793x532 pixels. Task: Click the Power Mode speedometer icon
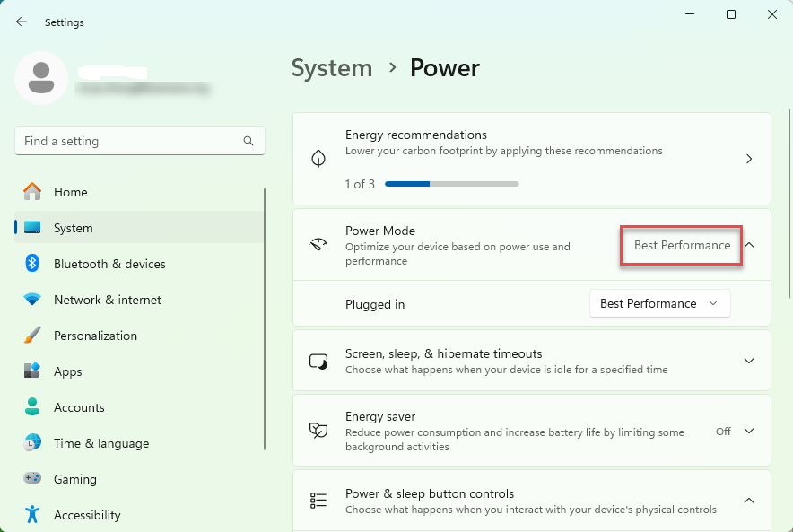(x=318, y=245)
